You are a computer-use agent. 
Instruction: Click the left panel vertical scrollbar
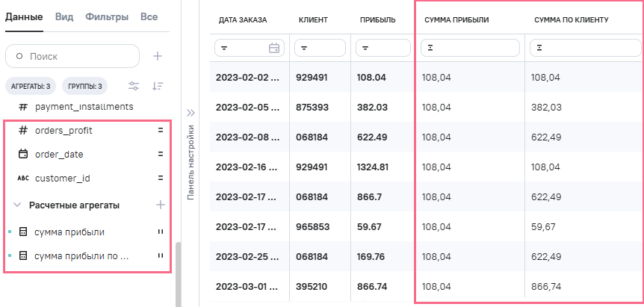click(x=178, y=274)
